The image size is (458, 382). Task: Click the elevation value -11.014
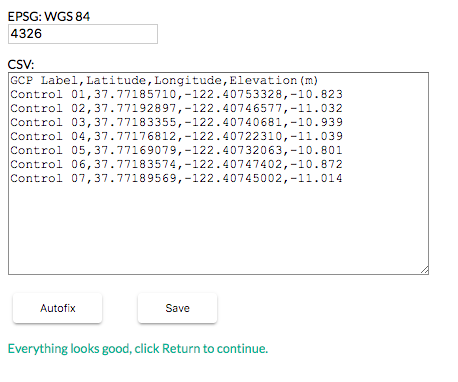tap(316, 178)
